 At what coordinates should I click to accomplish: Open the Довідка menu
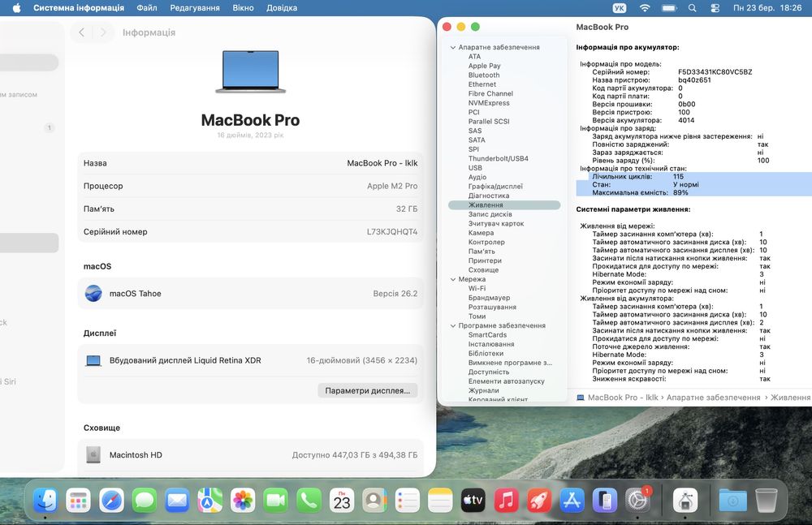(x=282, y=8)
